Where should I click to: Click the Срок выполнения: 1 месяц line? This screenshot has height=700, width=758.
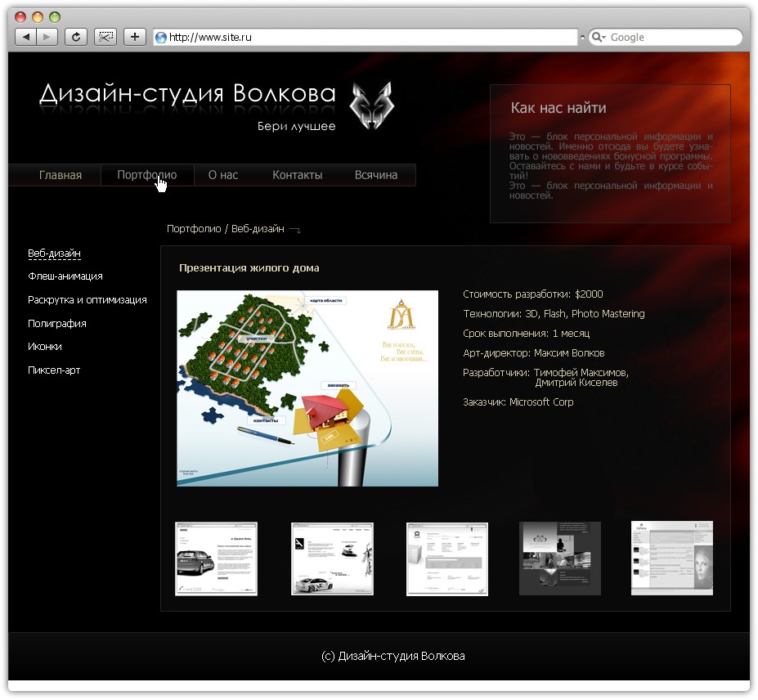pyautogui.click(x=527, y=334)
